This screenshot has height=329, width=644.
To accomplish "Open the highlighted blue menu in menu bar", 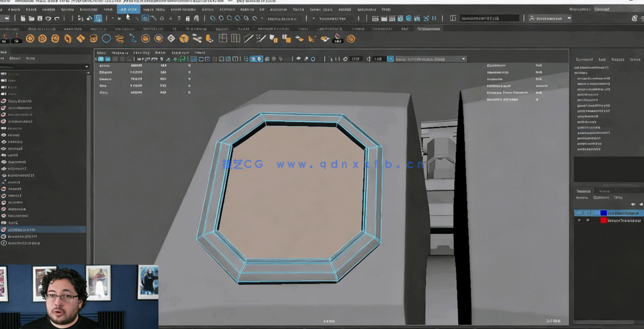I will point(128,10).
